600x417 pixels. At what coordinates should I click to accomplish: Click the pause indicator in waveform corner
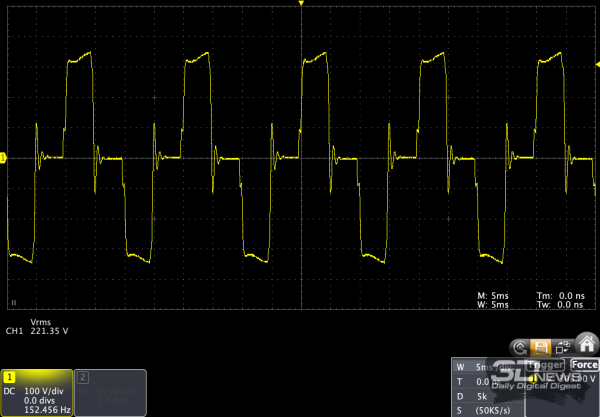tap(13, 302)
